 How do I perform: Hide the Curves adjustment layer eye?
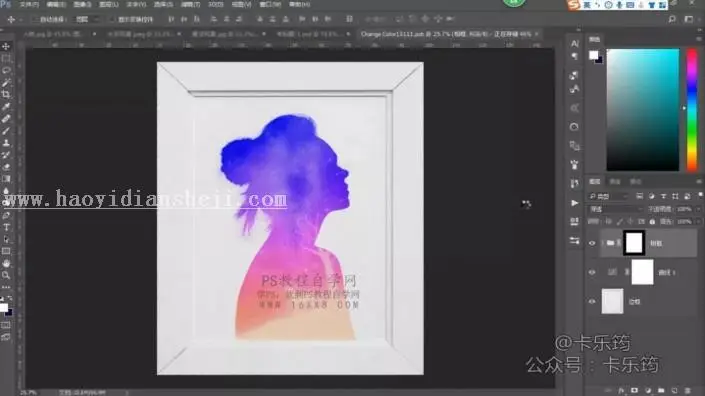(592, 272)
